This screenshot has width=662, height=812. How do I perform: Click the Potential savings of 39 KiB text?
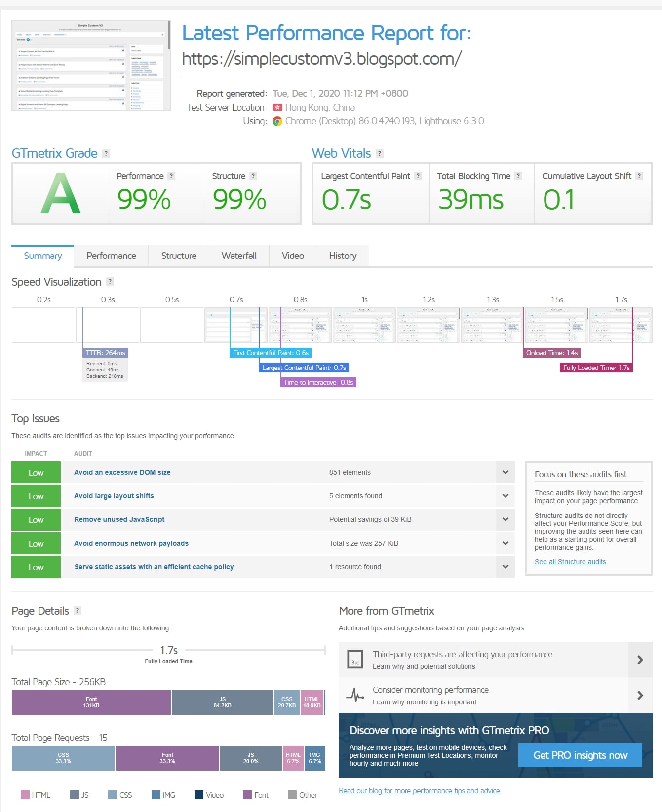tap(370, 519)
